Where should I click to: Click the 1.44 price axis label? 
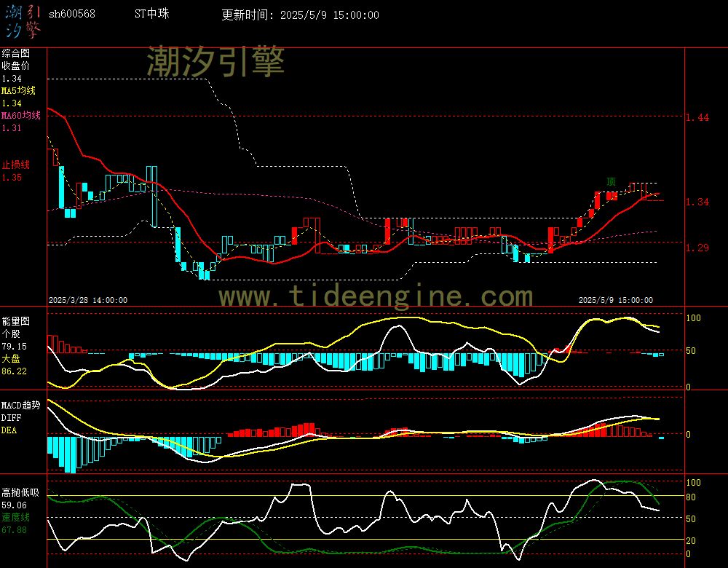(697, 117)
